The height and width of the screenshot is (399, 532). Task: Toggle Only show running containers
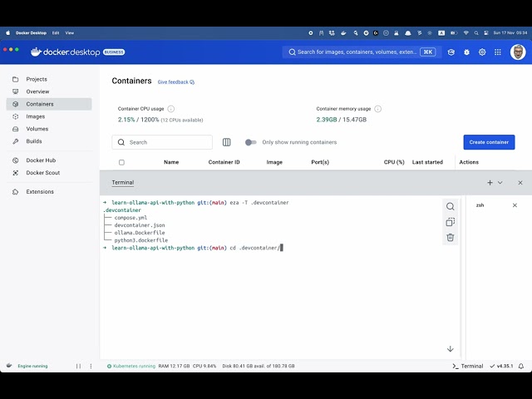pos(251,142)
